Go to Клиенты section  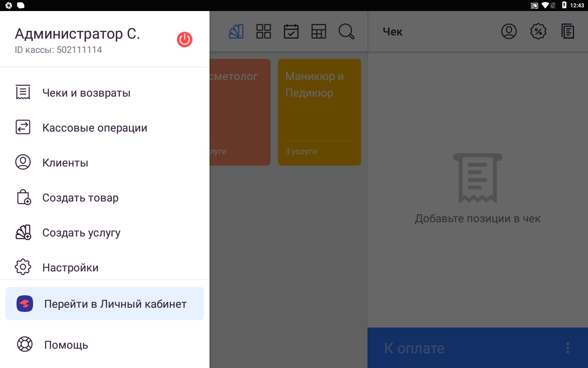click(x=105, y=163)
